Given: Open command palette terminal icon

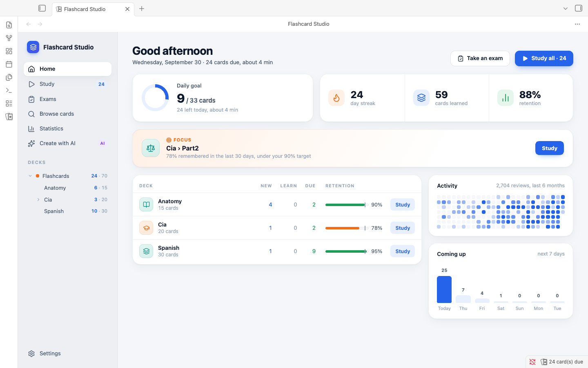Looking at the screenshot, I should point(9,90).
